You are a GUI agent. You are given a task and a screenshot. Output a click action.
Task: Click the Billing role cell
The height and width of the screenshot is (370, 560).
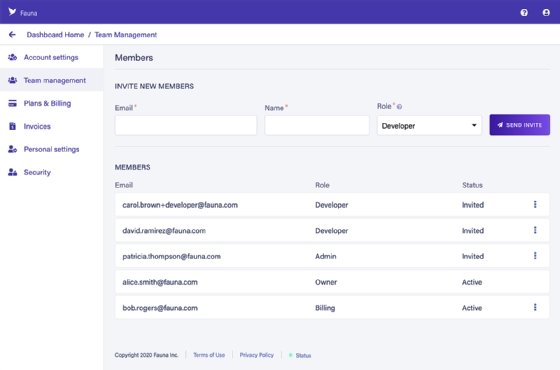pyautogui.click(x=325, y=308)
